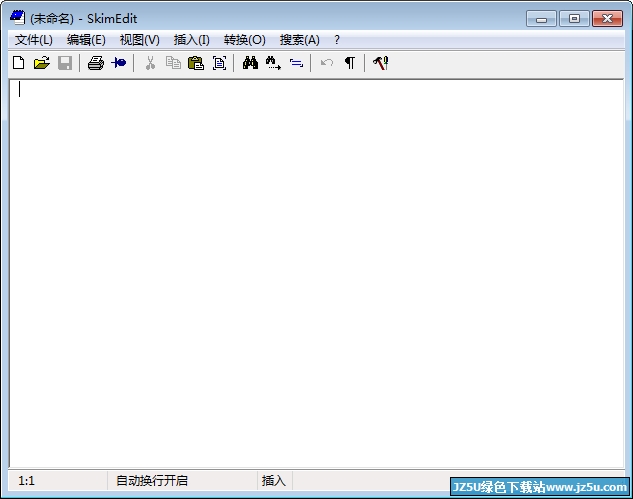Click the grayed-out floppy disk save icon
This screenshot has height=499, width=633.
tap(65, 63)
